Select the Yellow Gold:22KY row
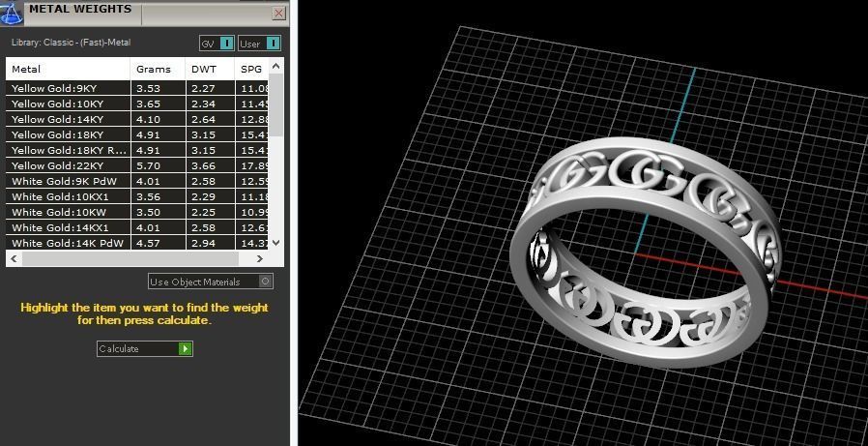The width and height of the screenshot is (868, 446). 137,165
